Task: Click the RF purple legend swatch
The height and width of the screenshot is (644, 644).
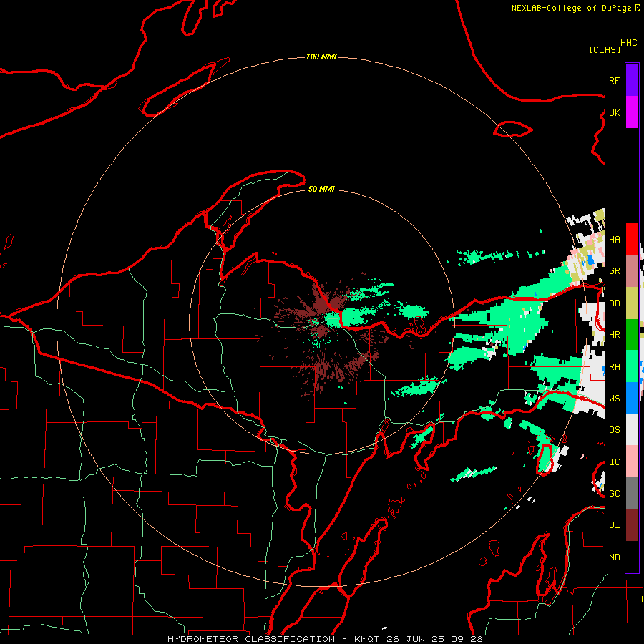Action: coord(632,80)
